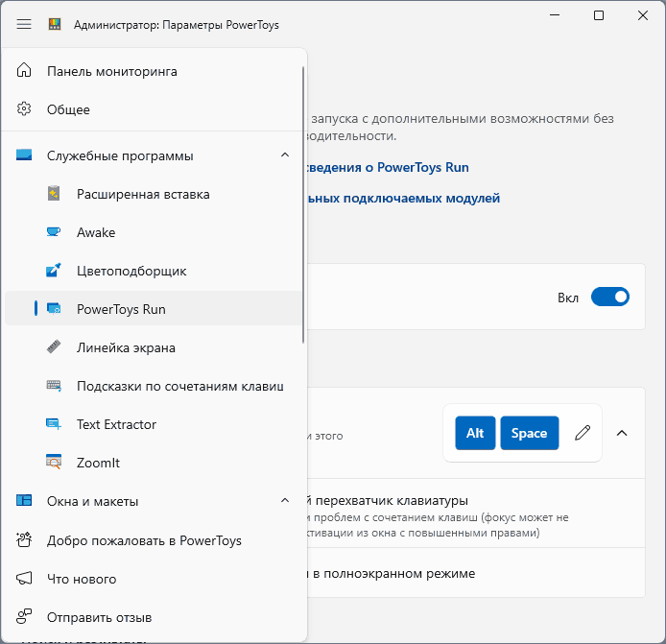The image size is (666, 644).
Task: Open Подсказки по сочетаниям клавиш
Action: click(153, 386)
